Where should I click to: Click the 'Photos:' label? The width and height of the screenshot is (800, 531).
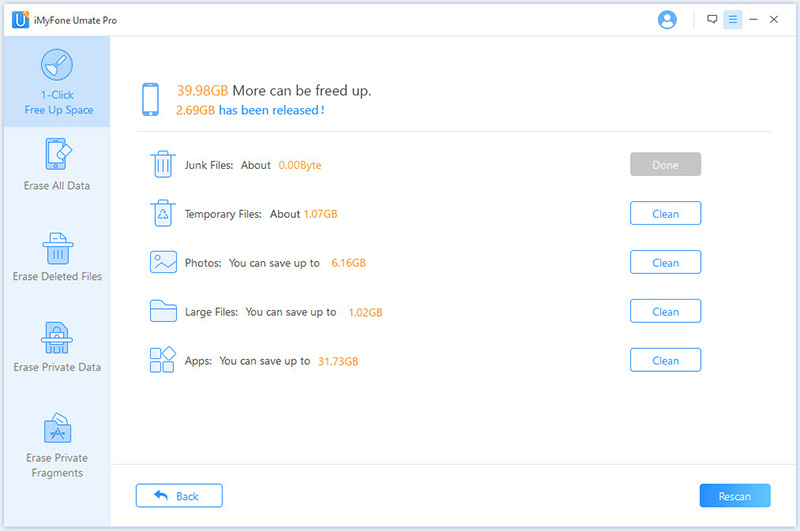tap(203, 263)
